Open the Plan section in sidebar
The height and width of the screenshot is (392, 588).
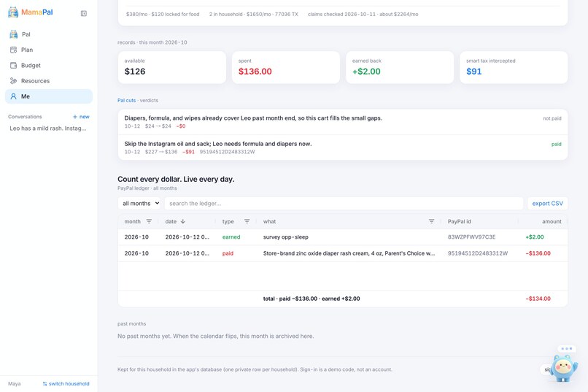(x=49, y=50)
